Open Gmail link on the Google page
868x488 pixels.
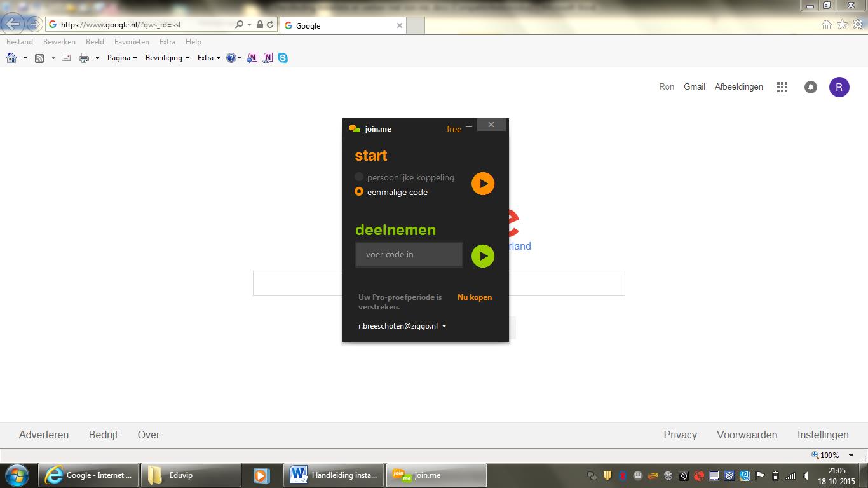click(695, 87)
